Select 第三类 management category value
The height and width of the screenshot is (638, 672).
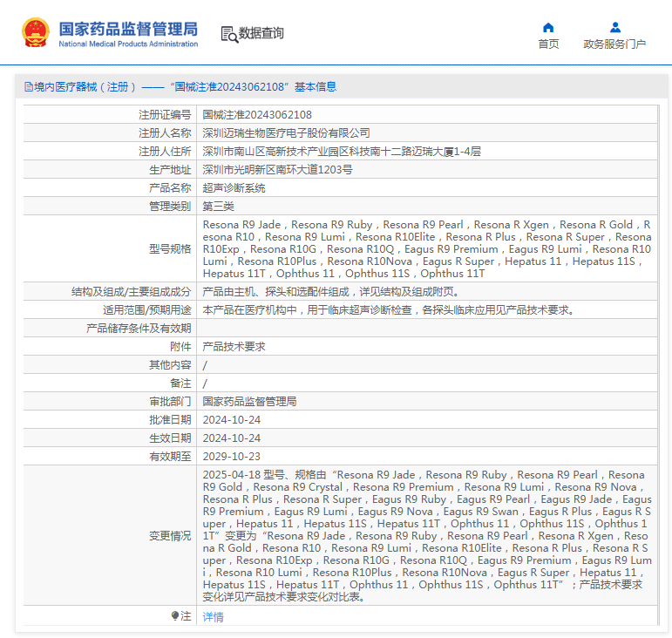pos(218,207)
